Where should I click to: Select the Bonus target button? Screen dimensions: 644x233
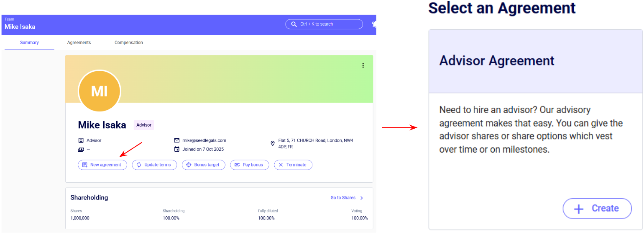(204, 165)
